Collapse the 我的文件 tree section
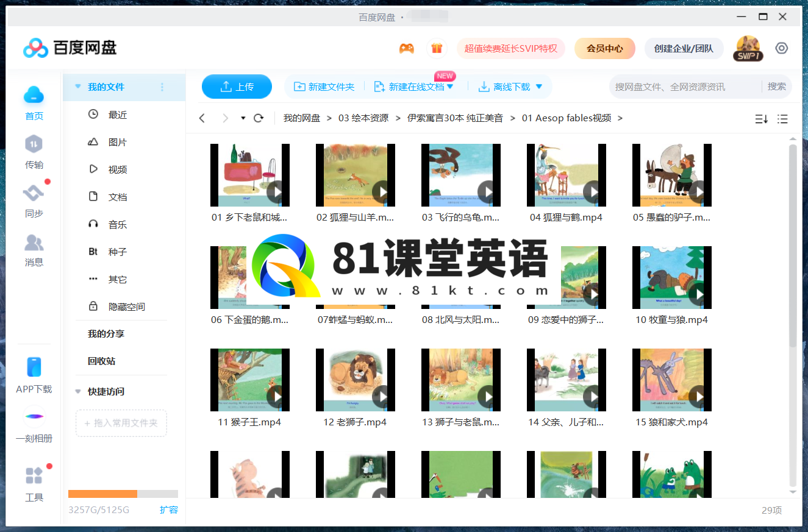Image resolution: width=808 pixels, height=532 pixels. (77, 87)
